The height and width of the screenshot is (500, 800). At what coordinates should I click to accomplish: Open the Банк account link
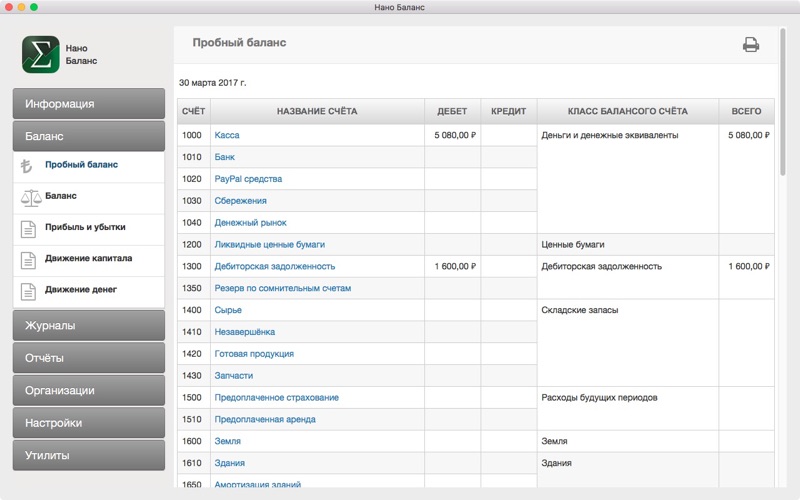[x=224, y=157]
